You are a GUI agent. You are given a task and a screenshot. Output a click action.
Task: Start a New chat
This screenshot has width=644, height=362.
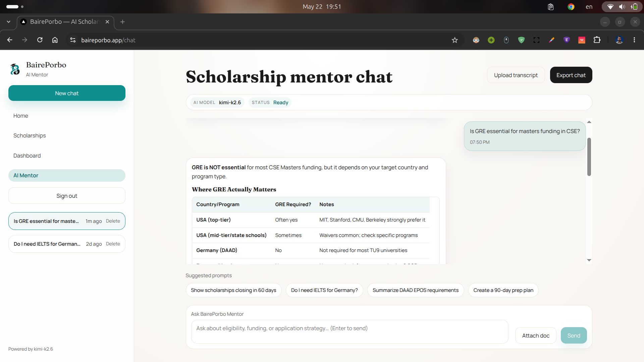[67, 93]
